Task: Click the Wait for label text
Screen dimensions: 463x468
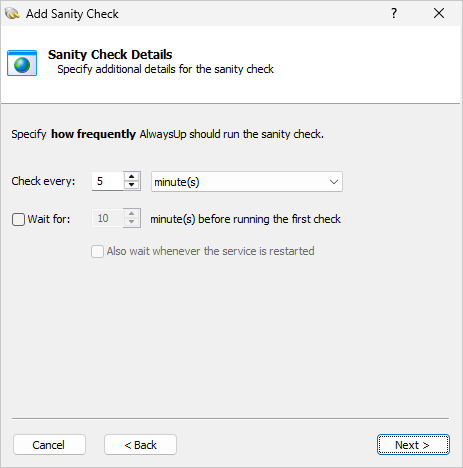Action: tap(49, 219)
